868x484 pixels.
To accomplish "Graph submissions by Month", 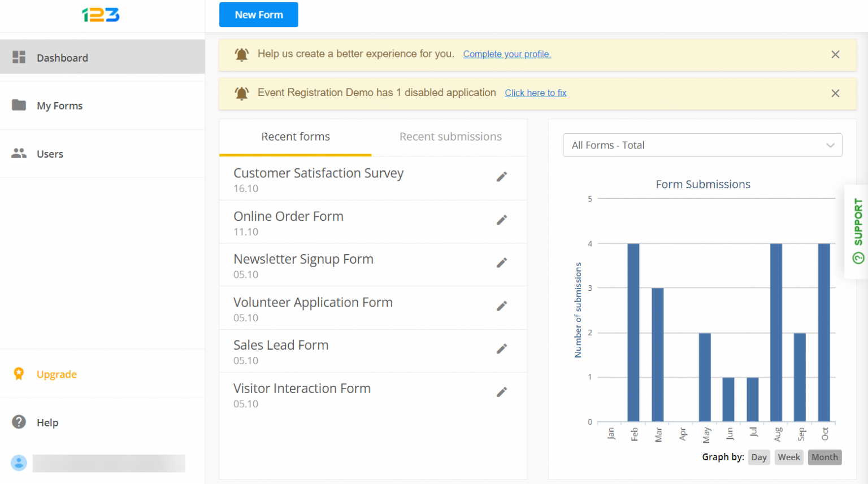I will point(824,457).
